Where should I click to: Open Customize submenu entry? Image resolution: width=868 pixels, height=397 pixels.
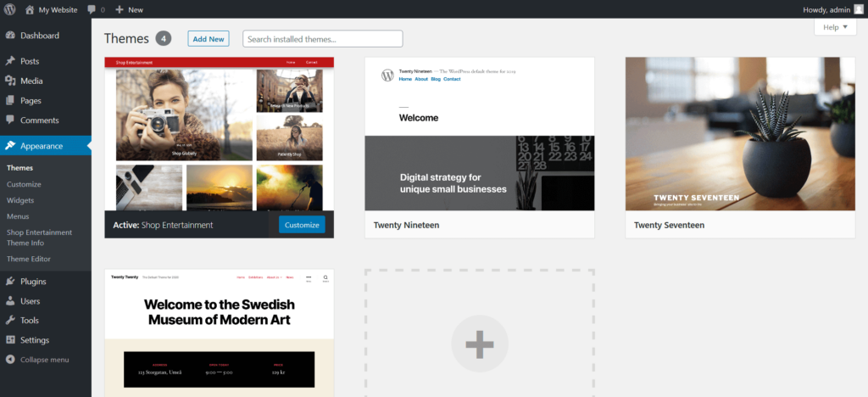[x=24, y=184]
